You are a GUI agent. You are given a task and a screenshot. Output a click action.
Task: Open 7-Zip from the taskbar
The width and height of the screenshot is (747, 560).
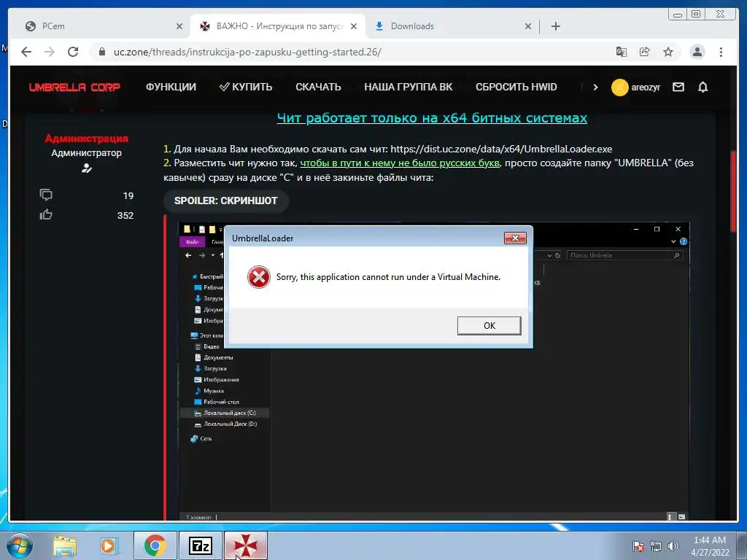(x=201, y=545)
